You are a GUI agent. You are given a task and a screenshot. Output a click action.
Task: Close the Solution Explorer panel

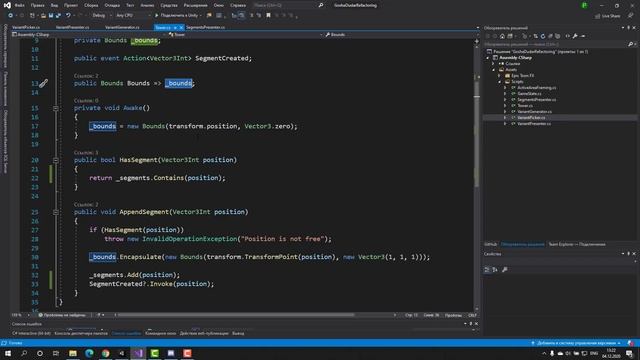634,28
